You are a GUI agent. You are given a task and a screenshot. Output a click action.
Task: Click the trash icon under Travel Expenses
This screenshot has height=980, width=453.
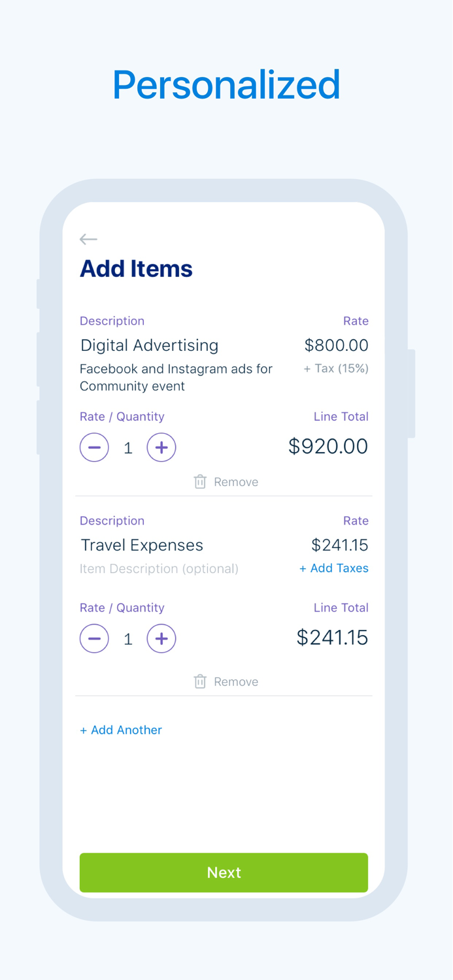click(200, 681)
